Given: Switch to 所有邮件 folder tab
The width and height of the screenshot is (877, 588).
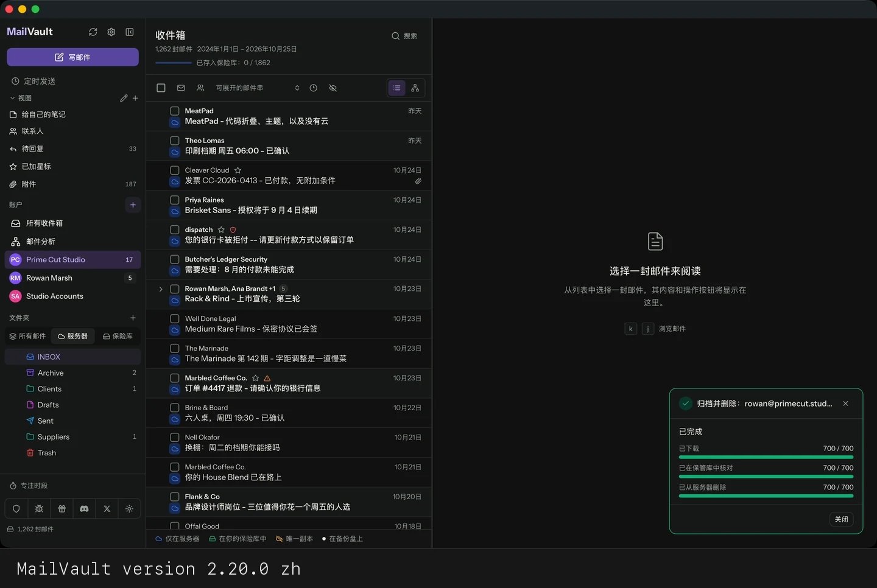Looking at the screenshot, I should (x=27, y=336).
